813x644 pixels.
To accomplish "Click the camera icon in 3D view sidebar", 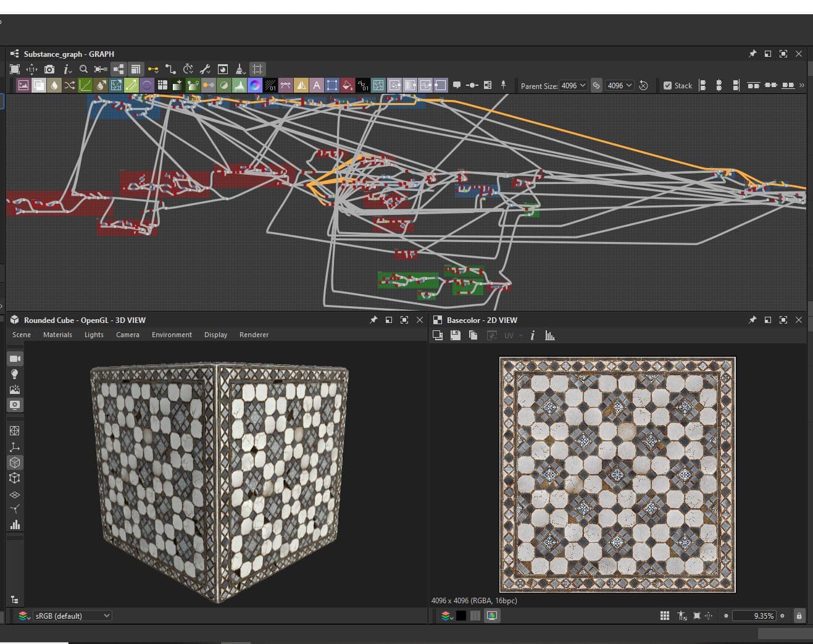I will pos(15,359).
